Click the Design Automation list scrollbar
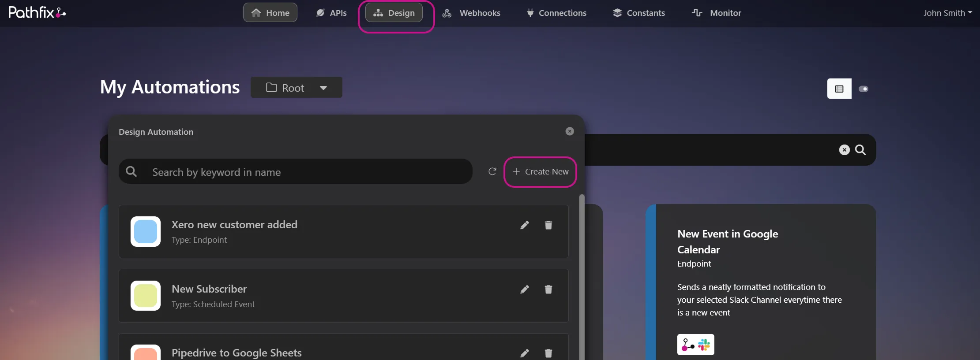The width and height of the screenshot is (980, 360). click(582, 277)
